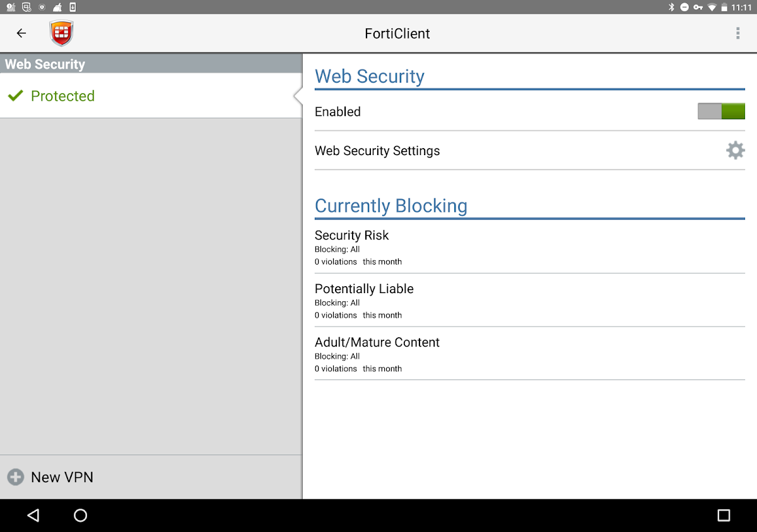757x532 pixels.
Task: Tap the New VPN button
Action: [62, 477]
